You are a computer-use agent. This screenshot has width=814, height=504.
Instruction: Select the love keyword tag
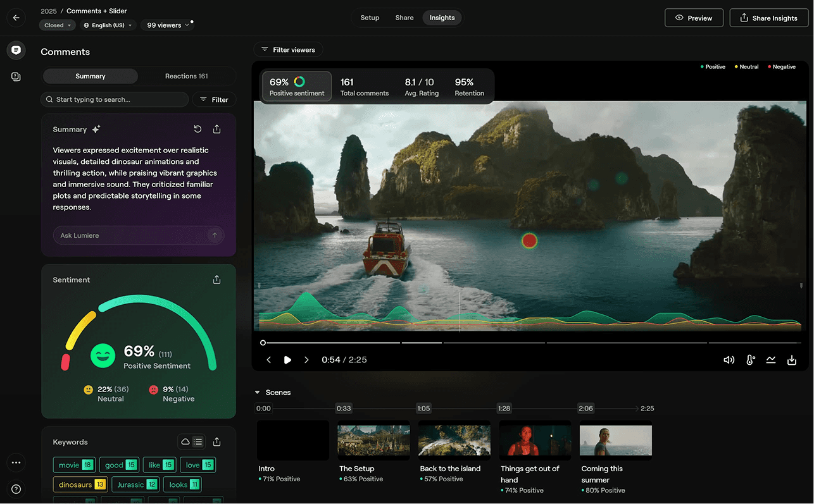pos(197,465)
